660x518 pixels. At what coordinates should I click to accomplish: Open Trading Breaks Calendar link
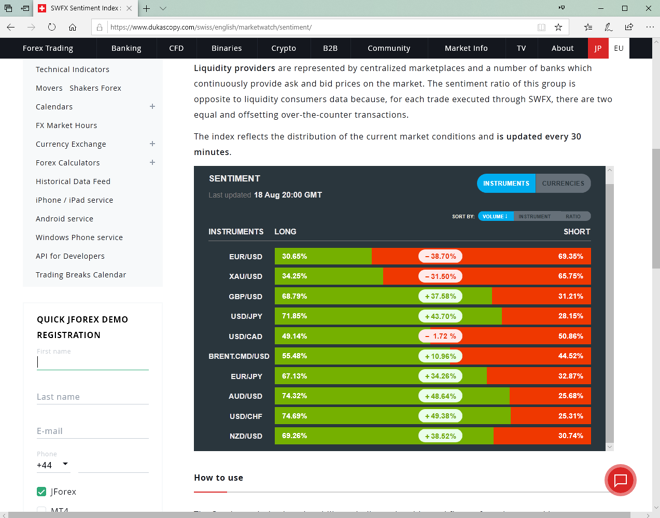81,275
